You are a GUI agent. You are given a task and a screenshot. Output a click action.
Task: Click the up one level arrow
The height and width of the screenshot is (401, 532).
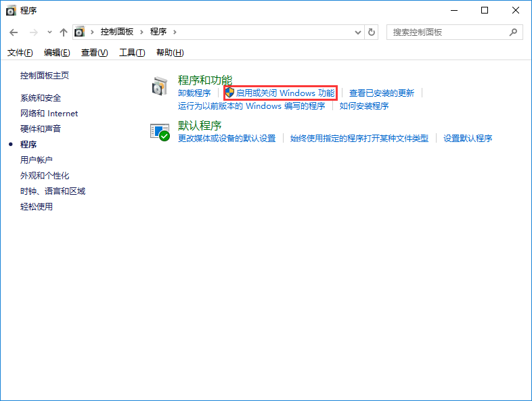pyautogui.click(x=63, y=32)
